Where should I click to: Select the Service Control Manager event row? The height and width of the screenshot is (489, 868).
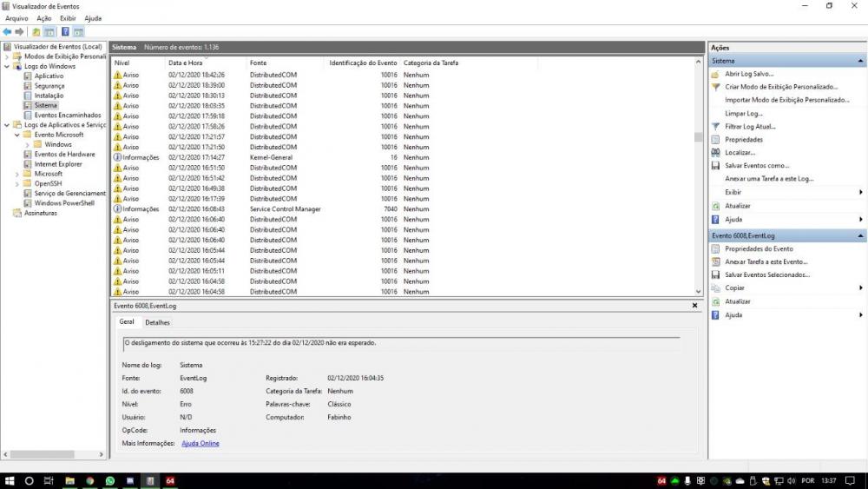pyautogui.click(x=404, y=208)
